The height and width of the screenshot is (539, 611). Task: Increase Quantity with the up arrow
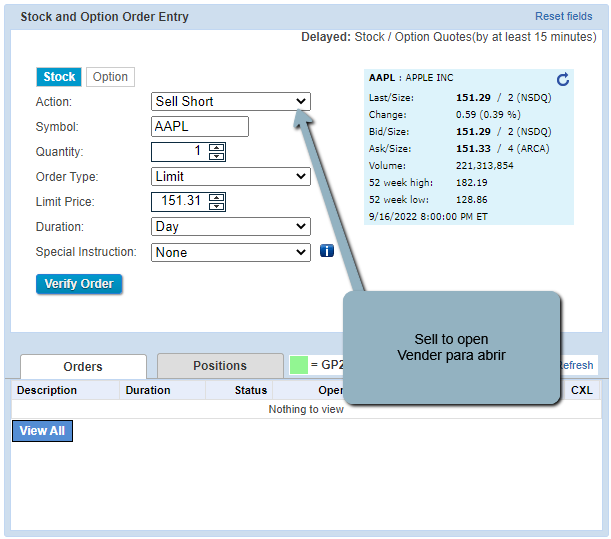pos(217,147)
